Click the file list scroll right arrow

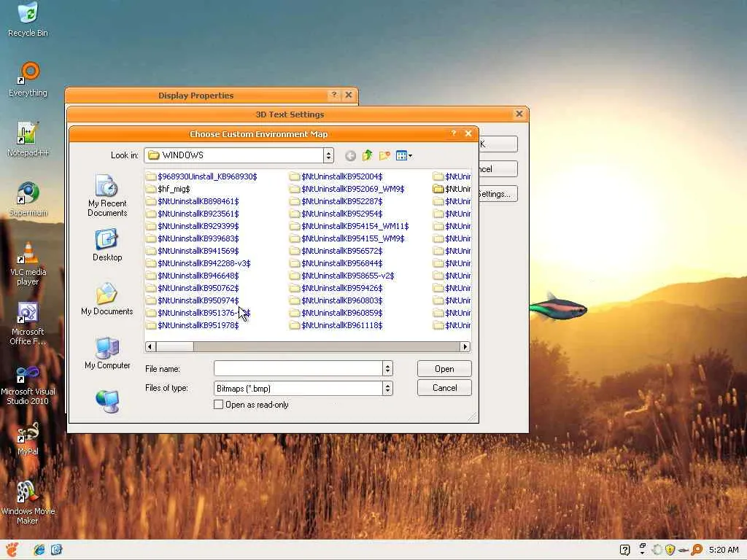465,346
